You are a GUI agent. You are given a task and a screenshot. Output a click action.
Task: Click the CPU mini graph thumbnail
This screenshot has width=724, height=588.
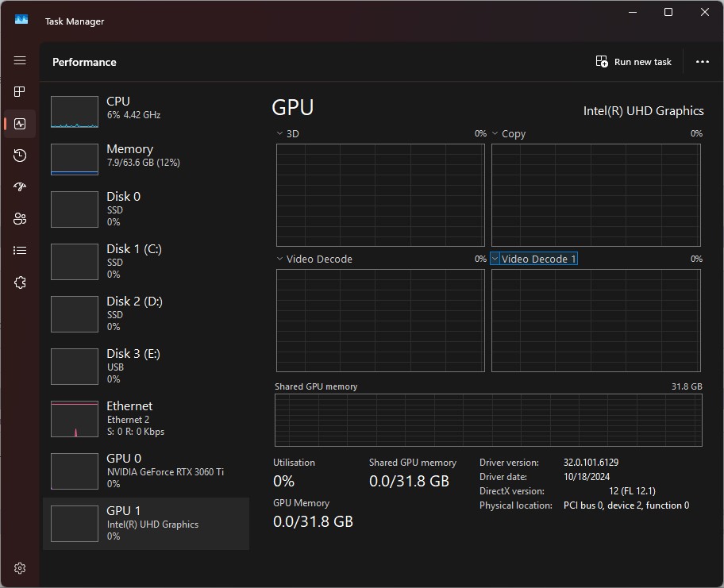click(x=75, y=112)
